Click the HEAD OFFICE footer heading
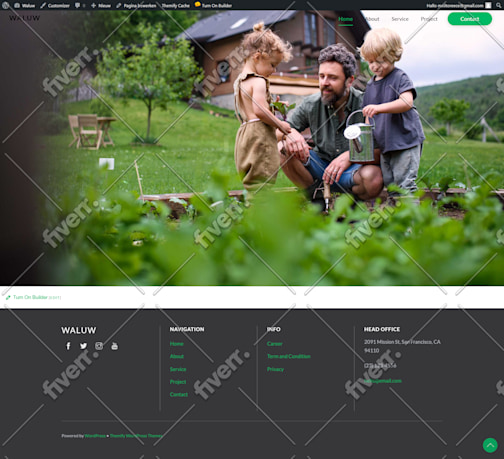The width and height of the screenshot is (504, 459). click(382, 329)
